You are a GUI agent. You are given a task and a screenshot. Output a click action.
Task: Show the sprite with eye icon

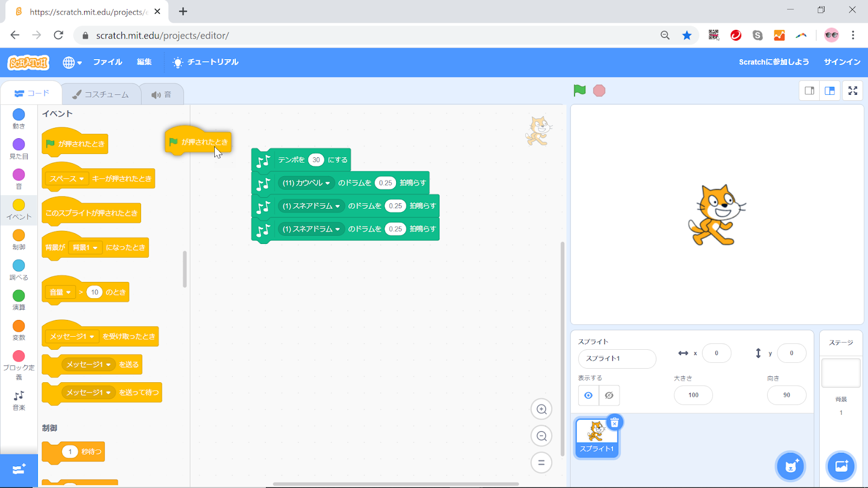coord(589,395)
